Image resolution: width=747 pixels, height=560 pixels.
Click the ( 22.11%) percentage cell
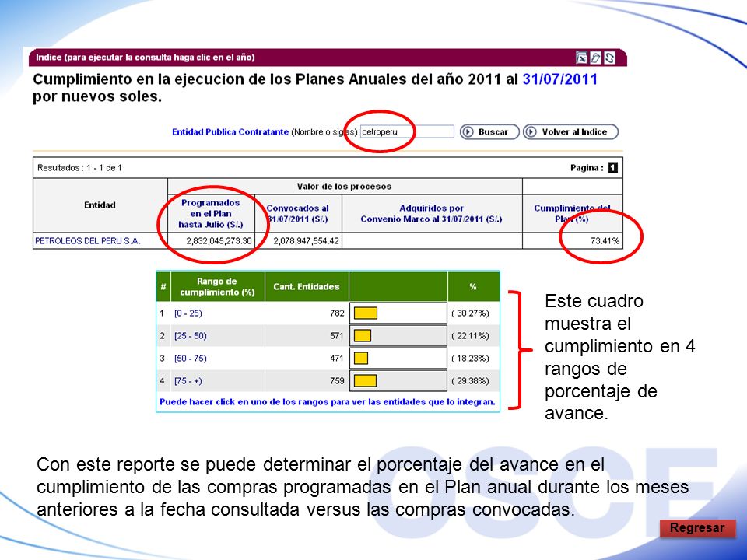click(470, 336)
